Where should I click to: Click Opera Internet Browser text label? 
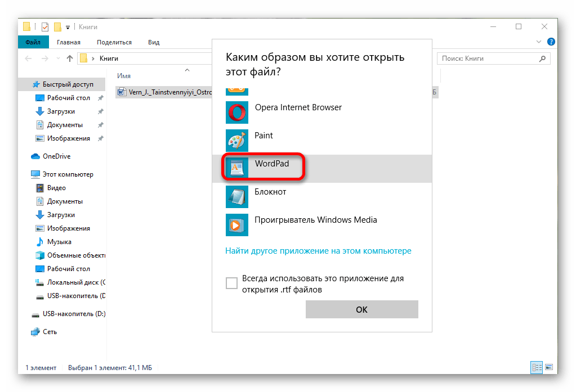[x=298, y=107]
